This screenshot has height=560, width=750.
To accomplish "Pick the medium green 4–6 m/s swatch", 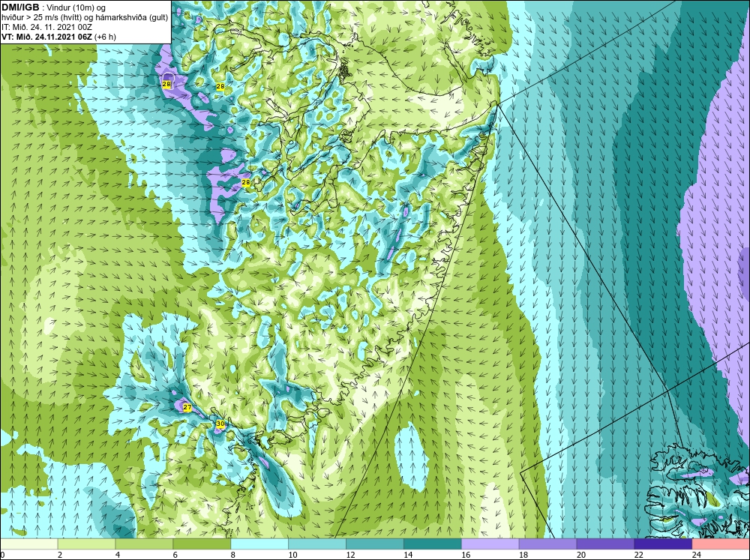I will [x=145, y=544].
